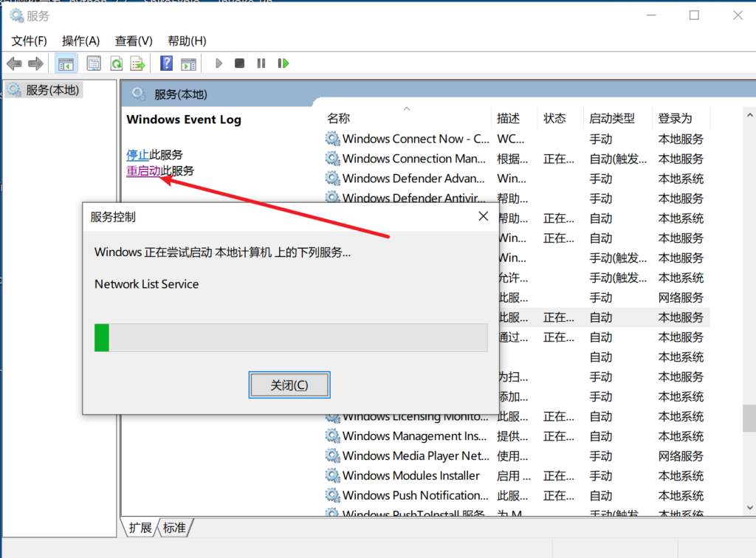This screenshot has width=756, height=558.
Task: Click the Stop Service square icon
Action: click(239, 63)
